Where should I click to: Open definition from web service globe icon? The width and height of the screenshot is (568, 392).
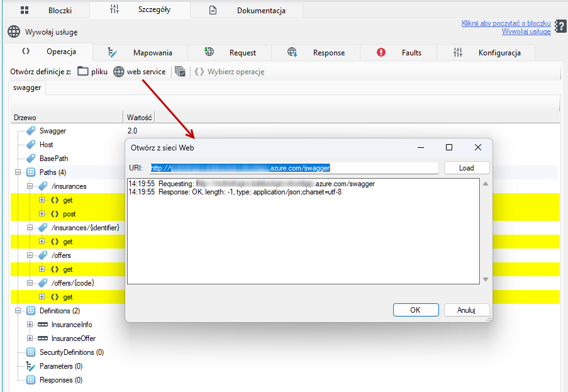click(x=118, y=72)
